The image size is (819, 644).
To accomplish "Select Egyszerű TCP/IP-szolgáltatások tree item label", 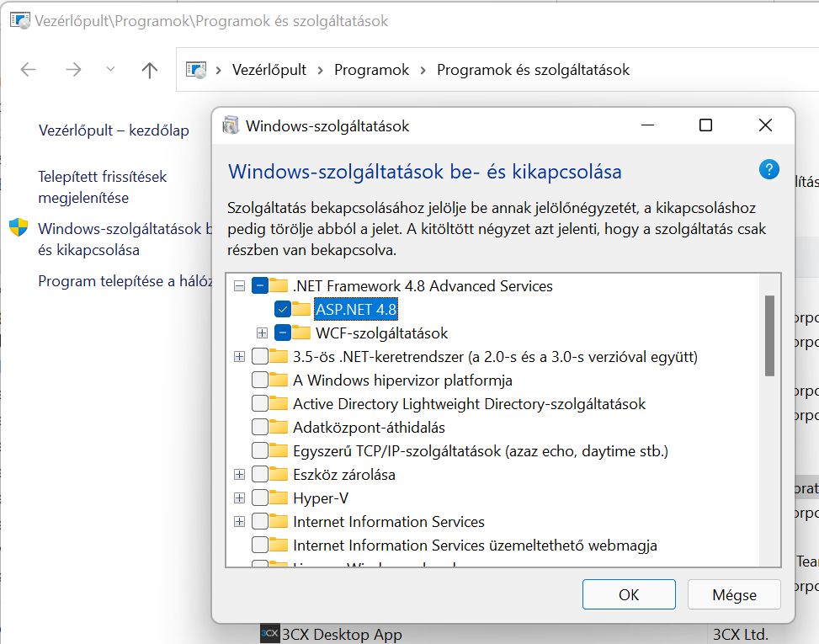I will tap(481, 450).
